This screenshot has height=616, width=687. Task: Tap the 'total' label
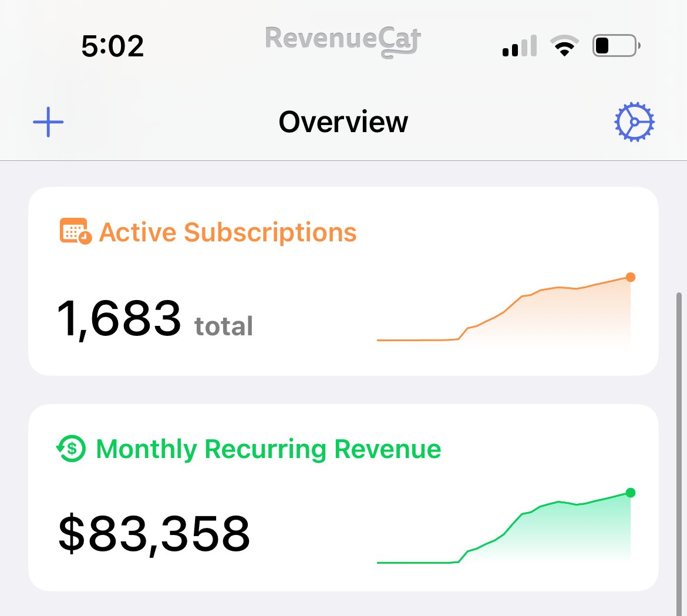coord(224,326)
